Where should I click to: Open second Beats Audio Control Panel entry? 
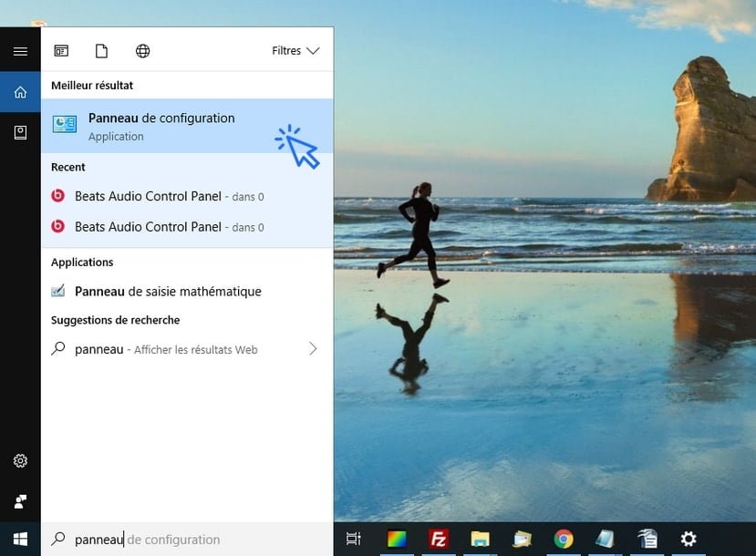(187, 226)
